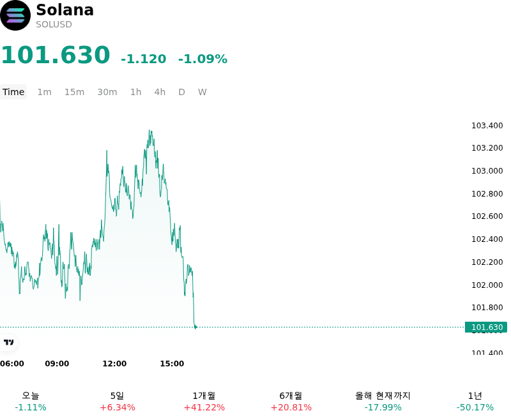Screen dimensions: 511x420
Task: Select the 1년 performance range
Action: click(x=475, y=401)
